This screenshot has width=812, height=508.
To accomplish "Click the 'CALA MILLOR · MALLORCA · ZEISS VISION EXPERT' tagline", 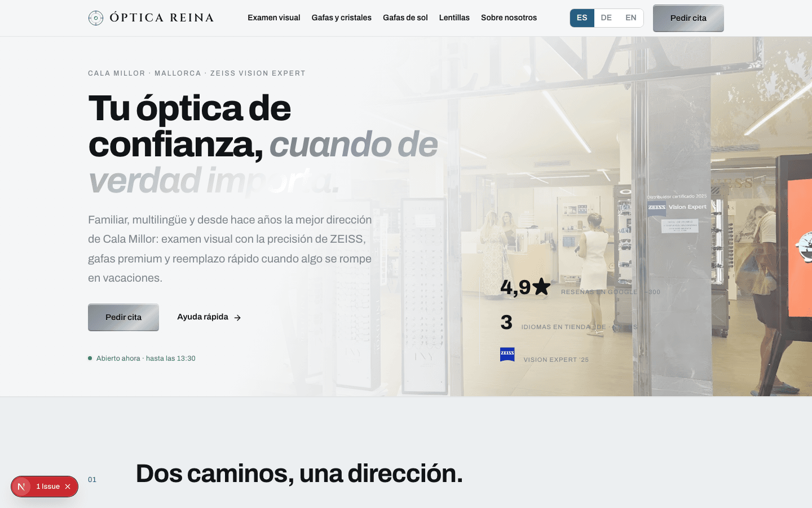I will click(197, 73).
